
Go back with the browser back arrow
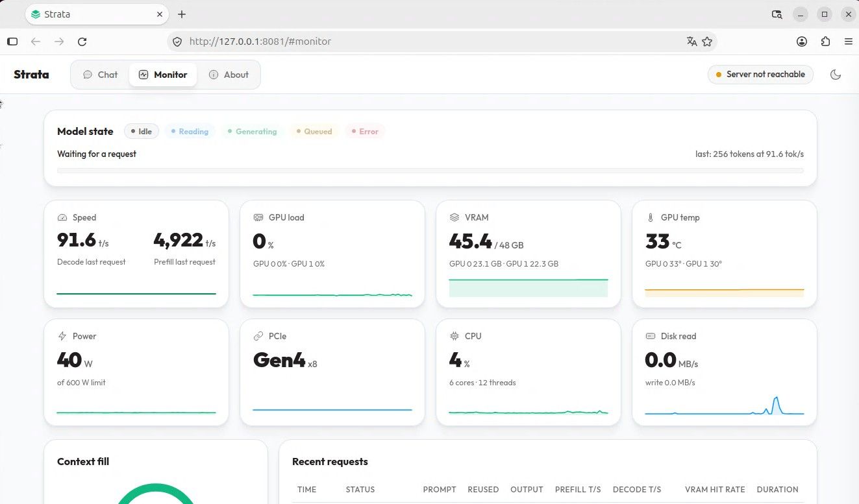[36, 42]
